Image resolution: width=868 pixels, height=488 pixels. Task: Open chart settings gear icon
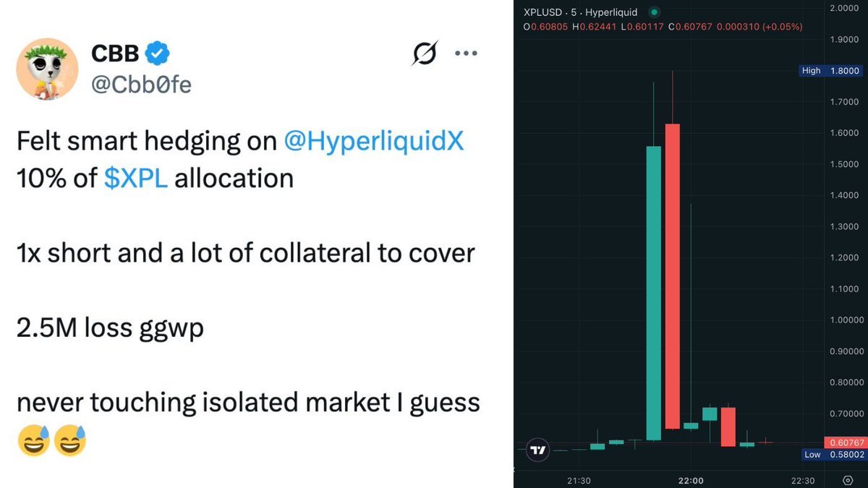[x=847, y=481]
